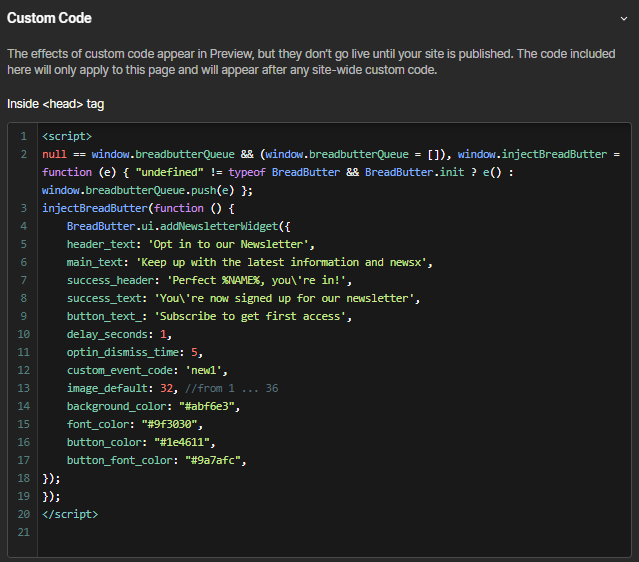
Task: Click the background_color hex value #abf6e3
Action: (x=210, y=406)
